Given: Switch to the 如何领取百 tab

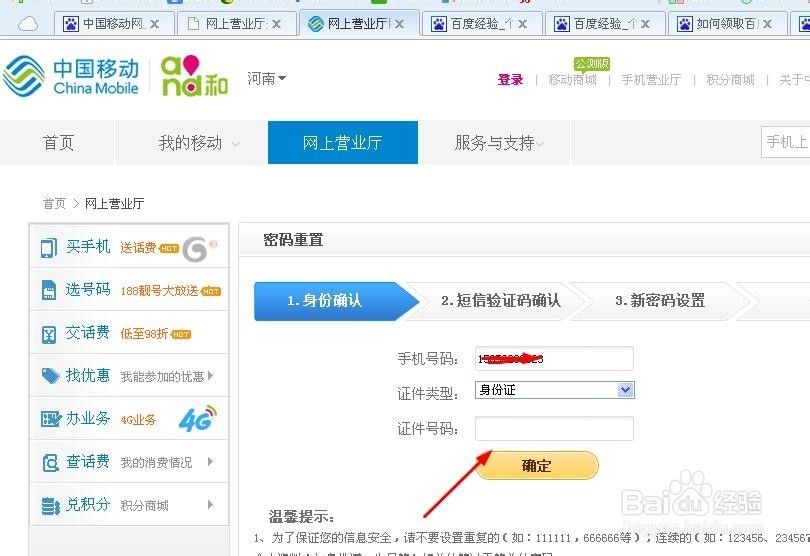Looking at the screenshot, I should 727,24.
